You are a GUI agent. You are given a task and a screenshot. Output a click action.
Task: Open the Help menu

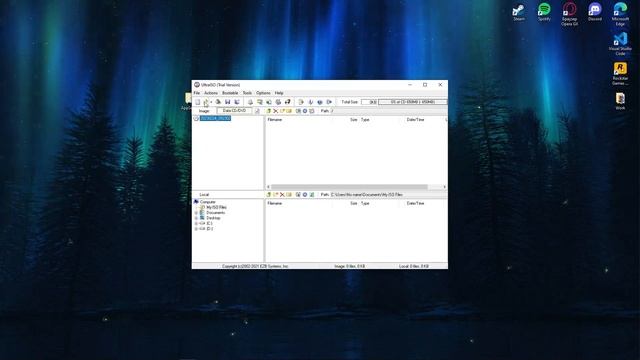tap(279, 93)
